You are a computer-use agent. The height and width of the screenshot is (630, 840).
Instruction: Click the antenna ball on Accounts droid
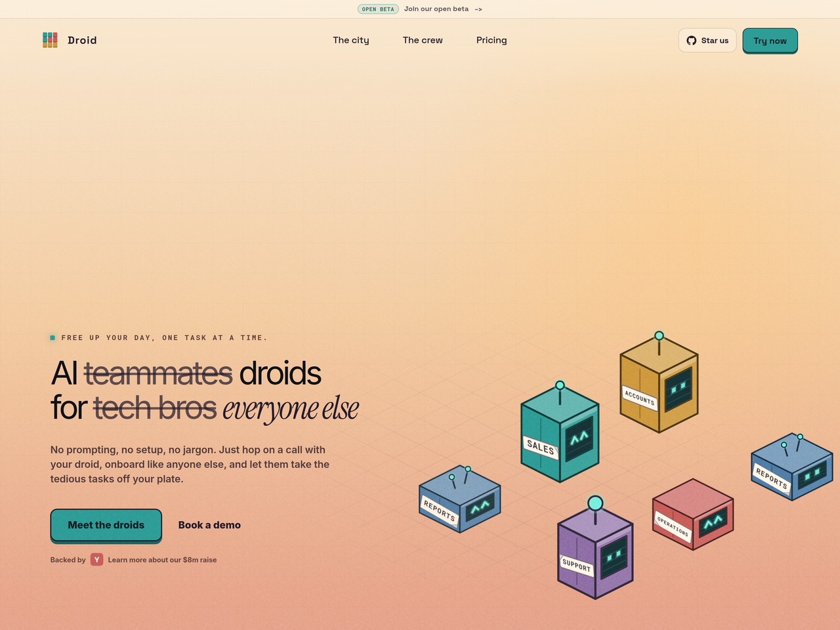(x=659, y=336)
